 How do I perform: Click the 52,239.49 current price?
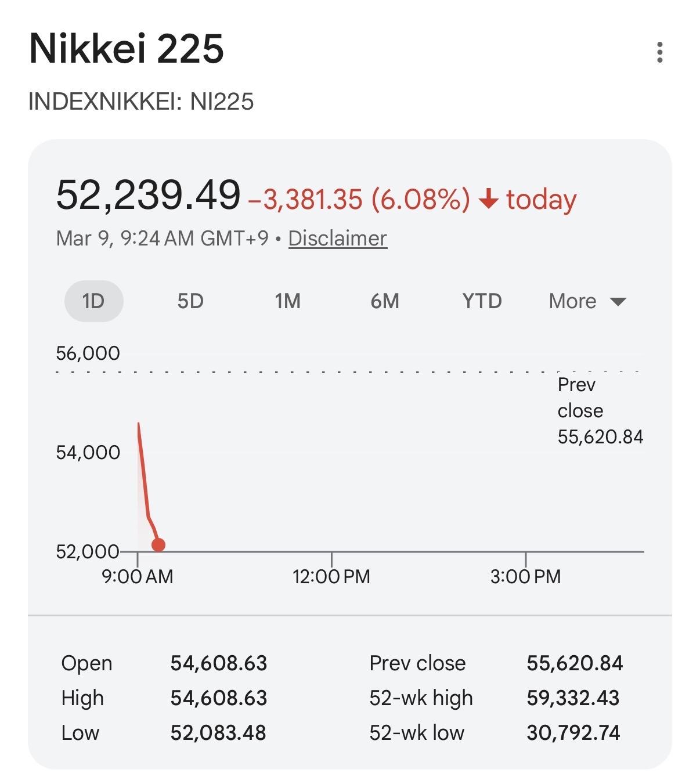point(148,195)
